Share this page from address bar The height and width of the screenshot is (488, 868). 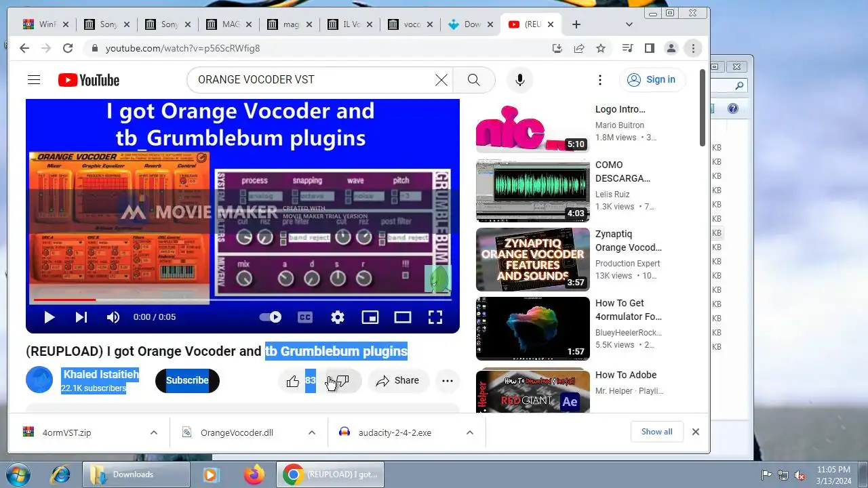coord(579,48)
